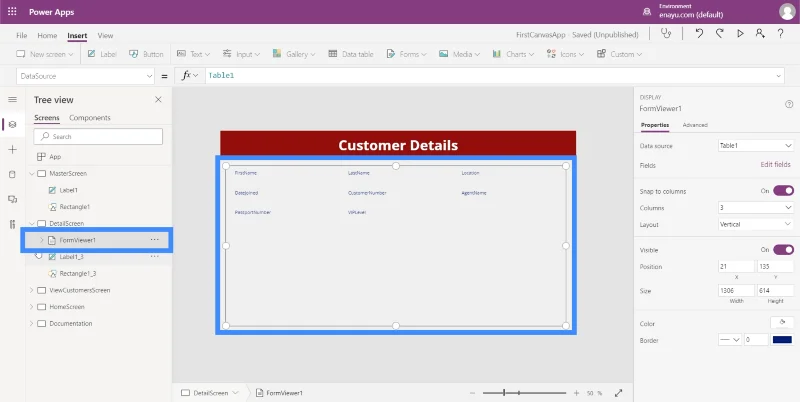Open the DataSource property dropdown
Viewport: 800px width, 402px height.
pyautogui.click(x=85, y=76)
